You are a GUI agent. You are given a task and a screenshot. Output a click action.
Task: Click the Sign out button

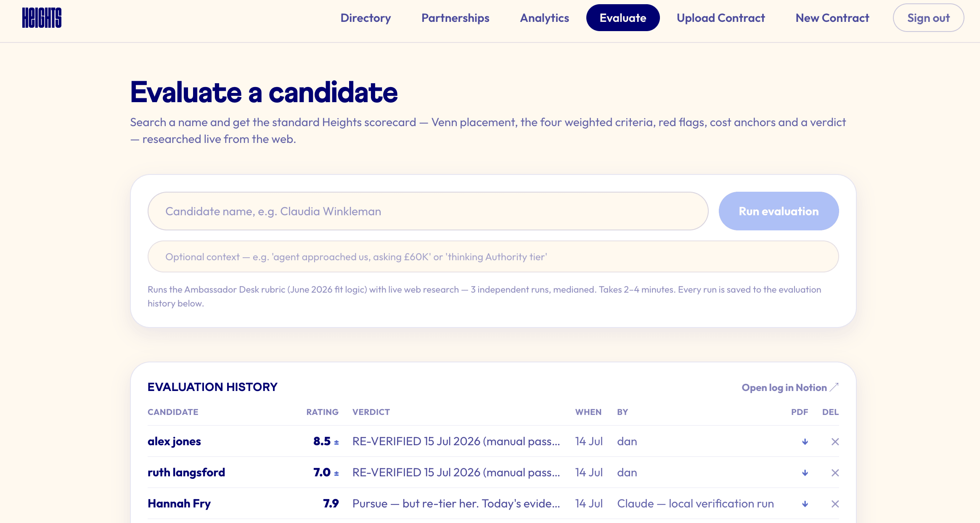(x=928, y=18)
